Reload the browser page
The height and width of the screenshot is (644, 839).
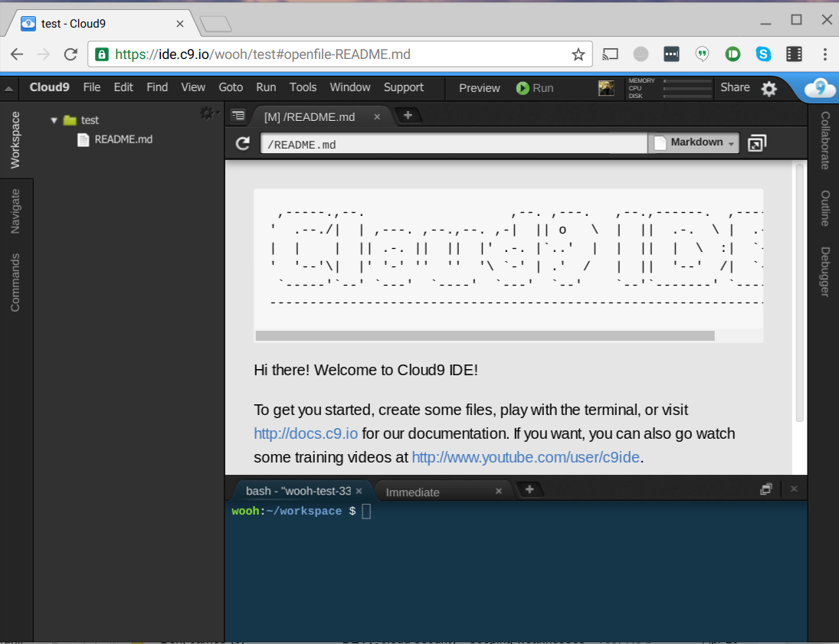[70, 54]
